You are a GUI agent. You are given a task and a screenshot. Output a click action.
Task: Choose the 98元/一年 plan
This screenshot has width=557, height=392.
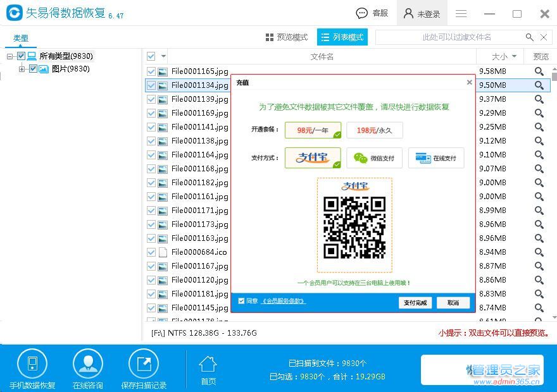(313, 130)
